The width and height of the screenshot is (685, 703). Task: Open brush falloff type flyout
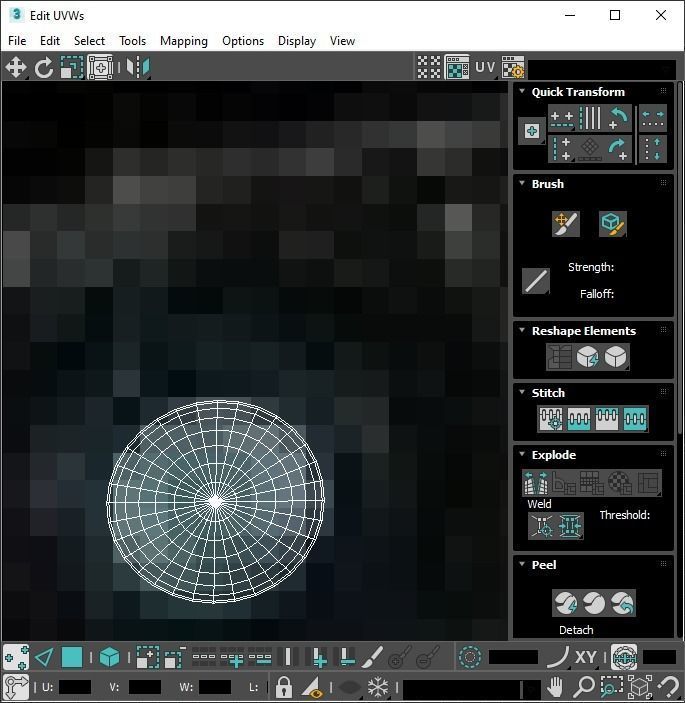536,281
